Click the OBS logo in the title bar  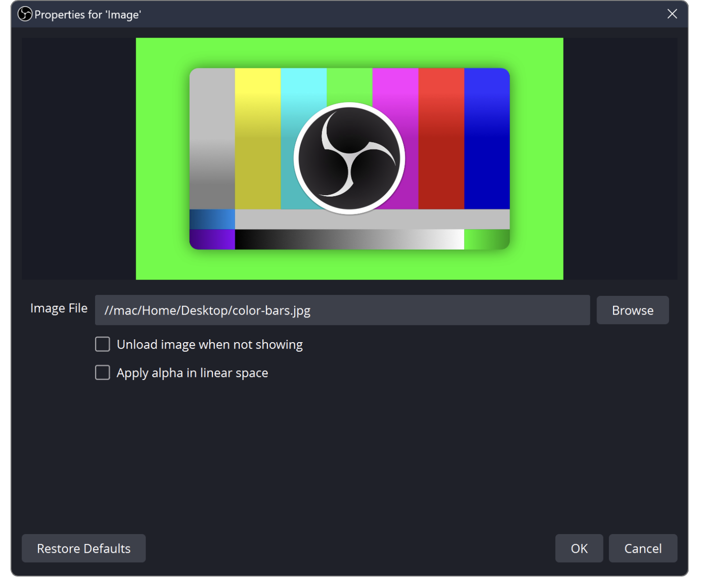[x=25, y=14]
